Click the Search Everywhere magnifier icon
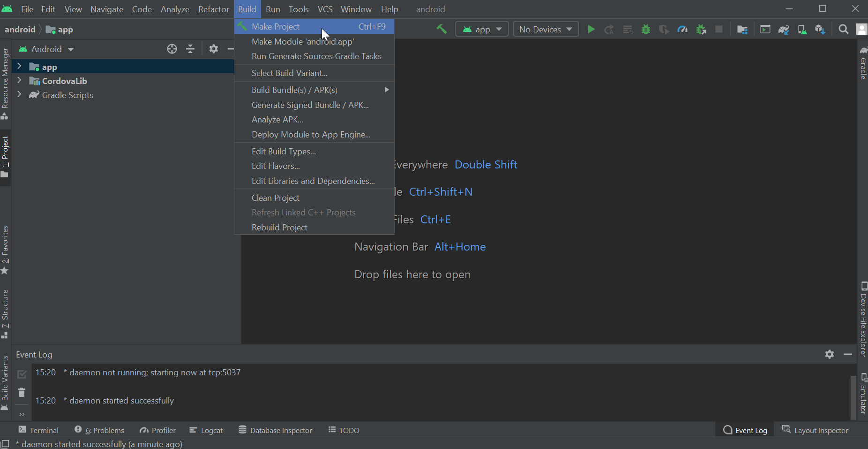The image size is (868, 449). [844, 30]
